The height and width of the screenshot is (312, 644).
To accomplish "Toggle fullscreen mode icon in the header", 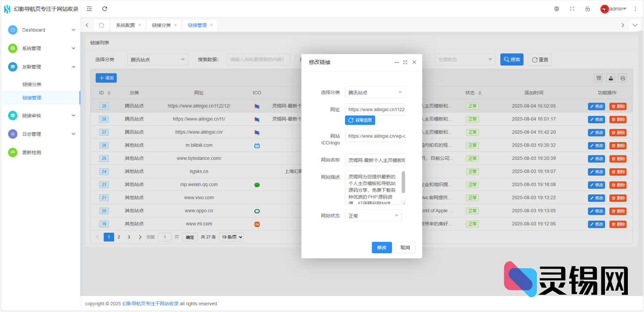I will 572,9.
